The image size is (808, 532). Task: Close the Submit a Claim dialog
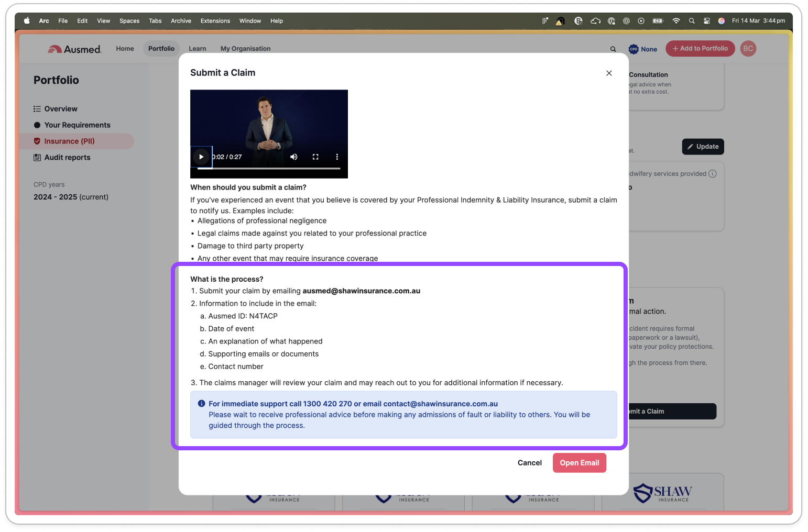pyautogui.click(x=609, y=73)
